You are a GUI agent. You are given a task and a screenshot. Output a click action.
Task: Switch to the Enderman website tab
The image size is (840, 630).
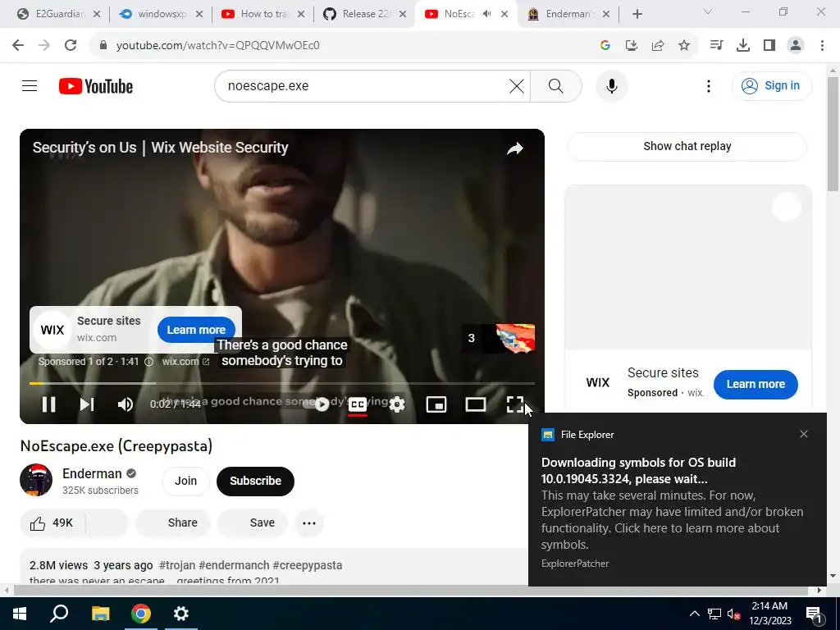(x=568, y=14)
